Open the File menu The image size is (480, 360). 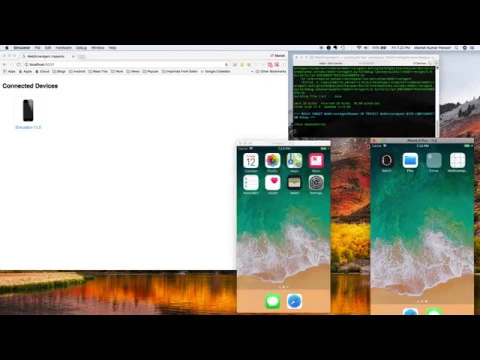(x=37, y=48)
